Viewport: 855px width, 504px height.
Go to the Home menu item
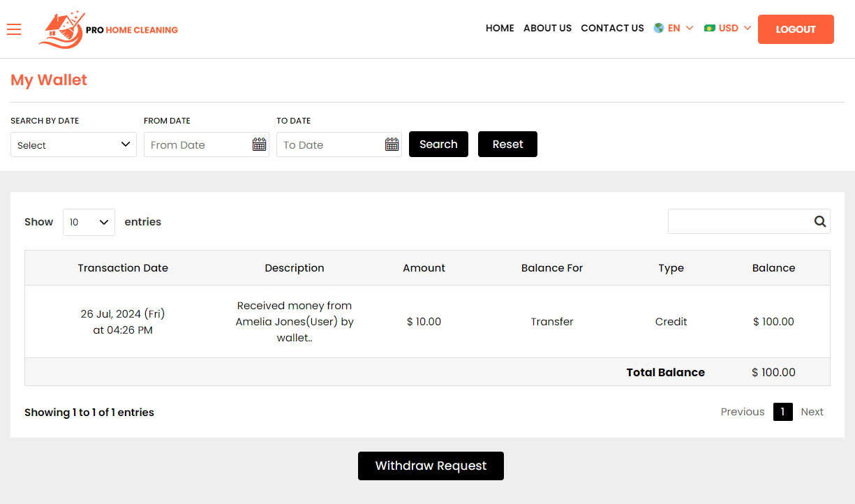point(500,28)
